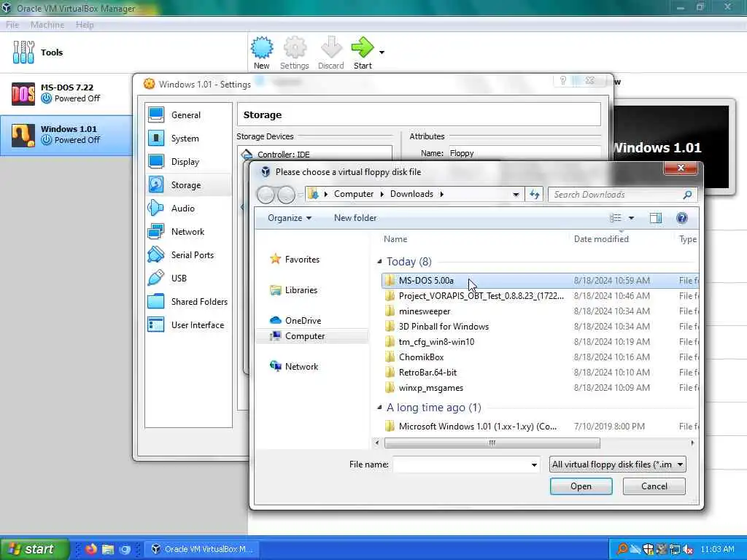This screenshot has height=560, width=747.
Task: Click the Controller: IDE tree entry
Action: coord(284,155)
